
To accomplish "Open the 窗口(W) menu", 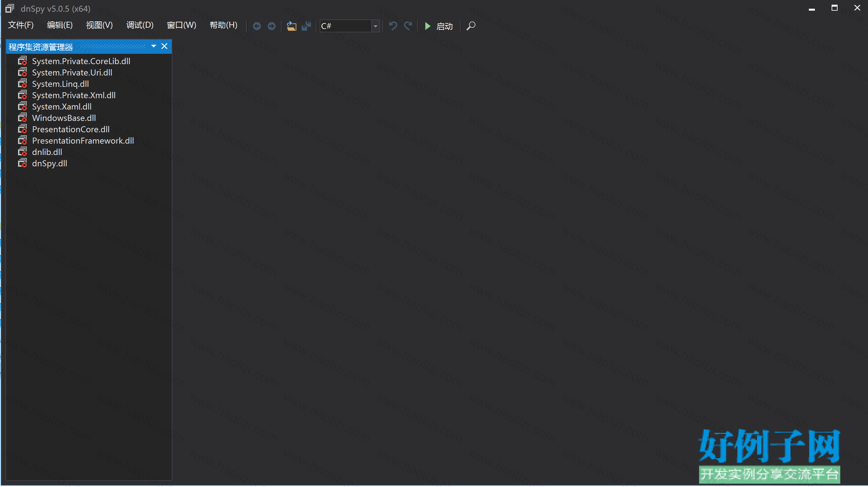I will coord(182,25).
